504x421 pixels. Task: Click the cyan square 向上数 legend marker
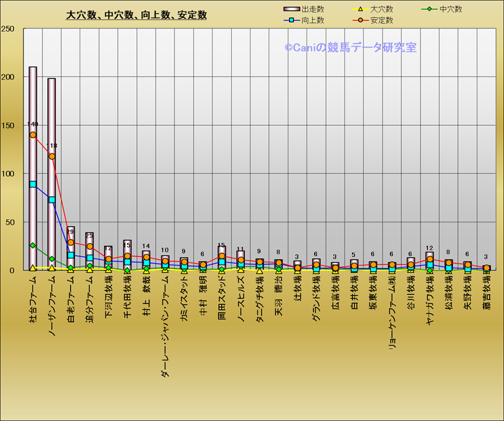point(292,21)
